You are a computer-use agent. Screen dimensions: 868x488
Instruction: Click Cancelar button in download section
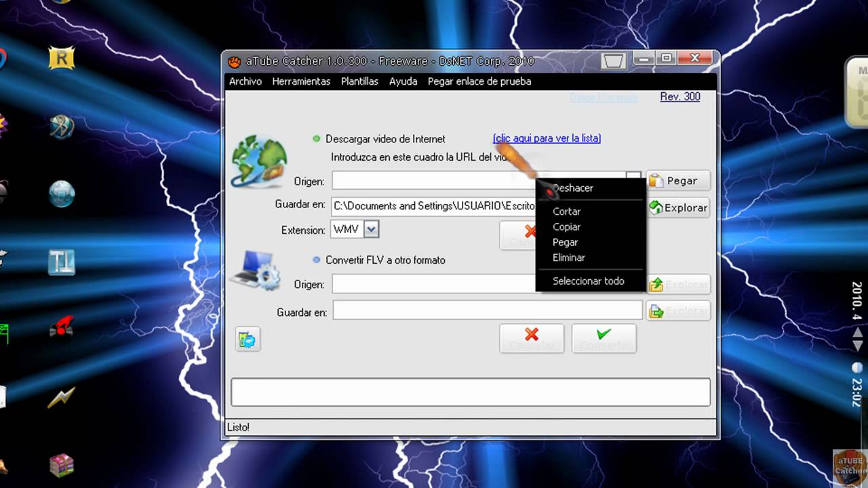[x=518, y=235]
